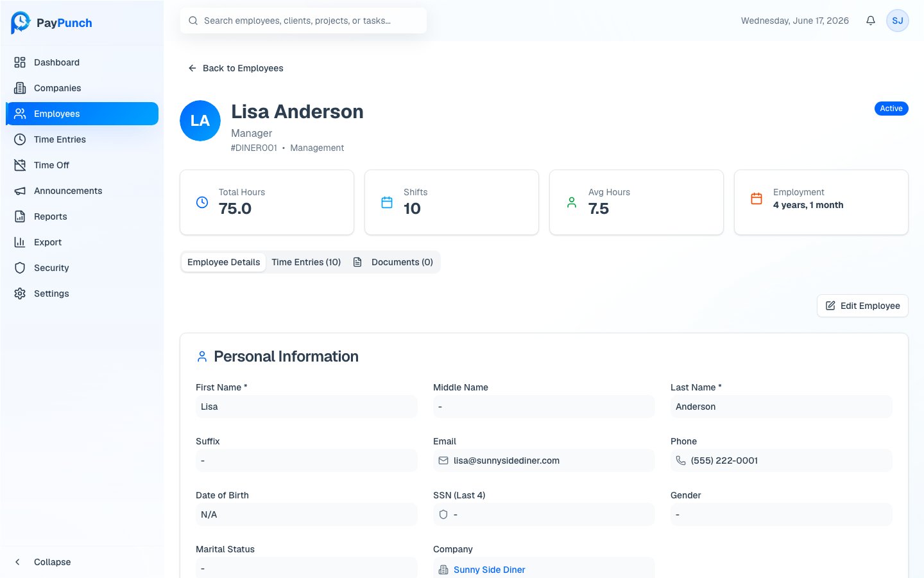Click the Employment calendar icon
The image size is (924, 578).
(757, 199)
